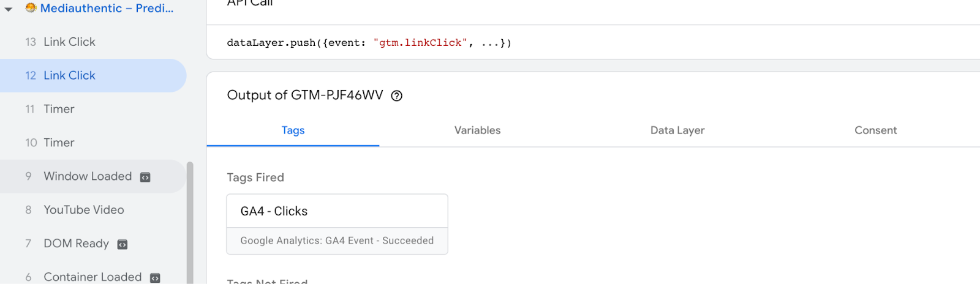
Task: Open event 11 Timer
Action: pos(59,110)
